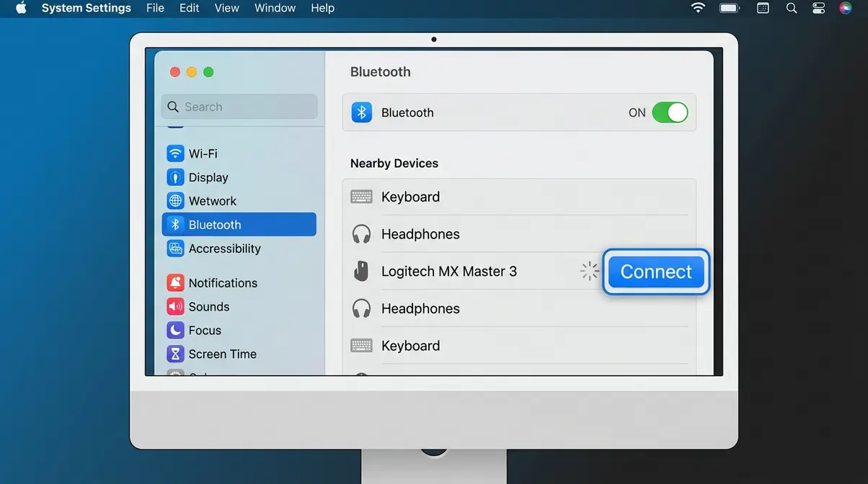This screenshot has height=484, width=868.
Task: Click the green full-screen window button
Action: (208, 72)
